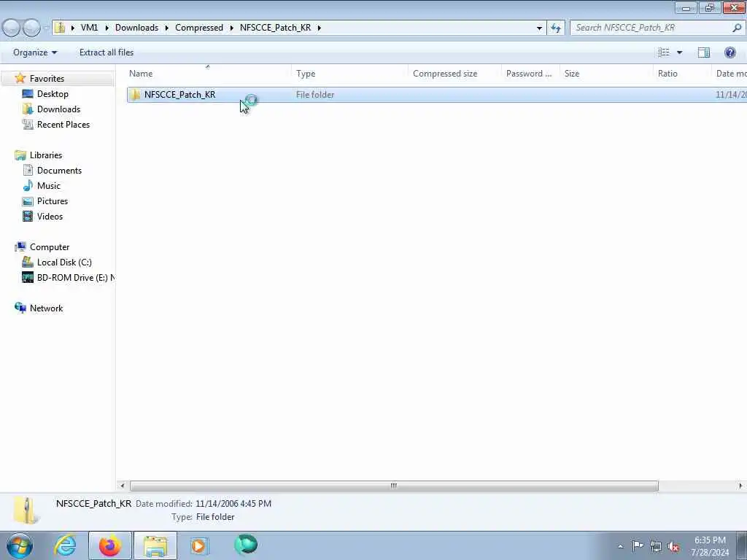Open the view options dropdown arrow
The width and height of the screenshot is (747, 560).
coord(679,52)
